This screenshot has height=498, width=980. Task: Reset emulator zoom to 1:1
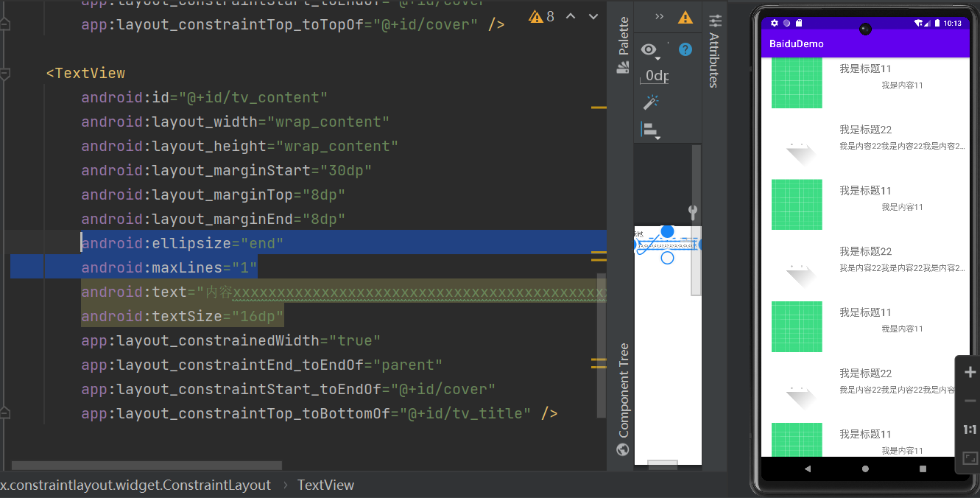[x=970, y=429]
